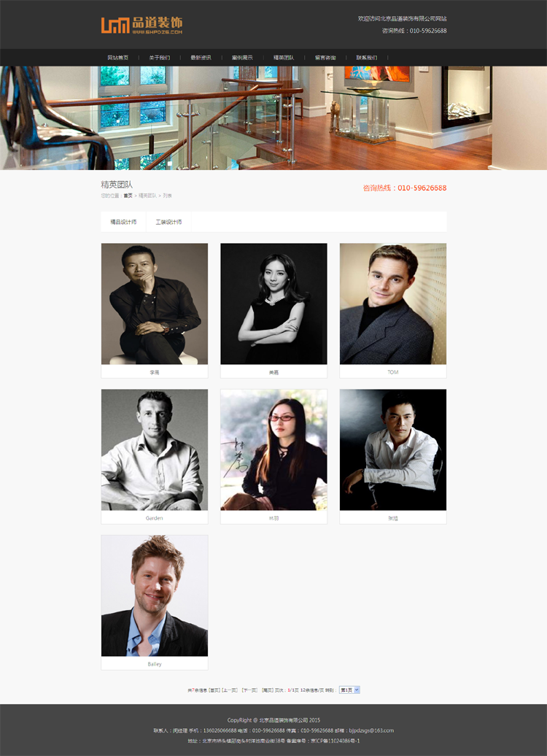
Task: Open designer TOM's photo
Action: (393, 304)
